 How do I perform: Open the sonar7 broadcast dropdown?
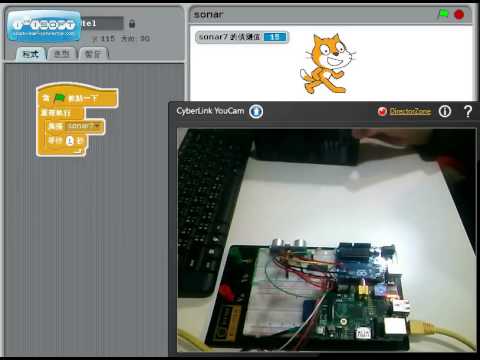[97, 126]
